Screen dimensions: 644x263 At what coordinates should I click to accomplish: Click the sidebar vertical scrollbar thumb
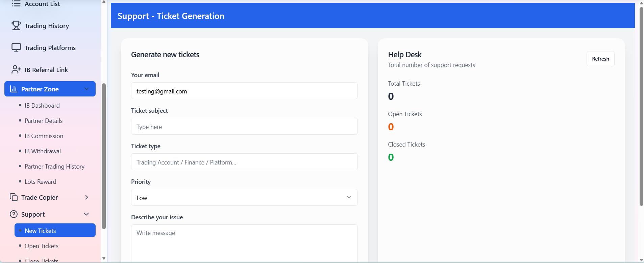pos(104,156)
